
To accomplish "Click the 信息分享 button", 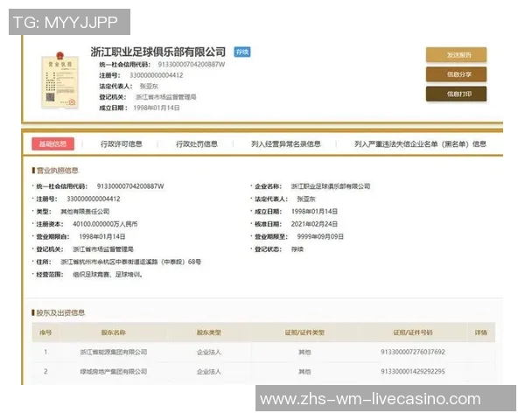I will pyautogui.click(x=456, y=74).
